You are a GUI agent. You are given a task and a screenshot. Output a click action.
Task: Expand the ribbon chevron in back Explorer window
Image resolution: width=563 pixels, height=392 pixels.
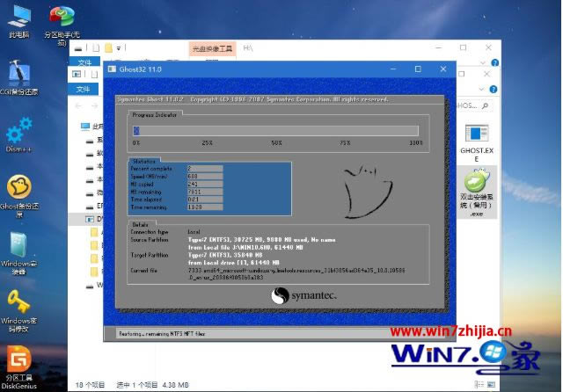coord(483,62)
